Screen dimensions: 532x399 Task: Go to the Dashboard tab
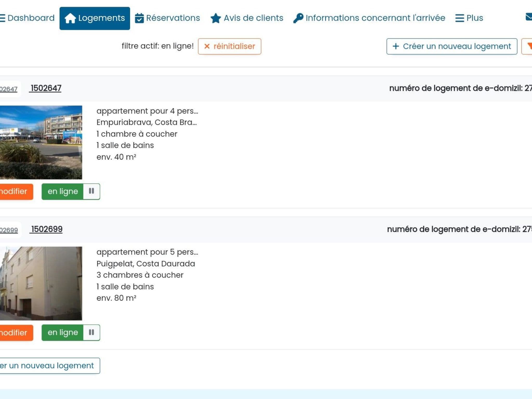tap(31, 18)
